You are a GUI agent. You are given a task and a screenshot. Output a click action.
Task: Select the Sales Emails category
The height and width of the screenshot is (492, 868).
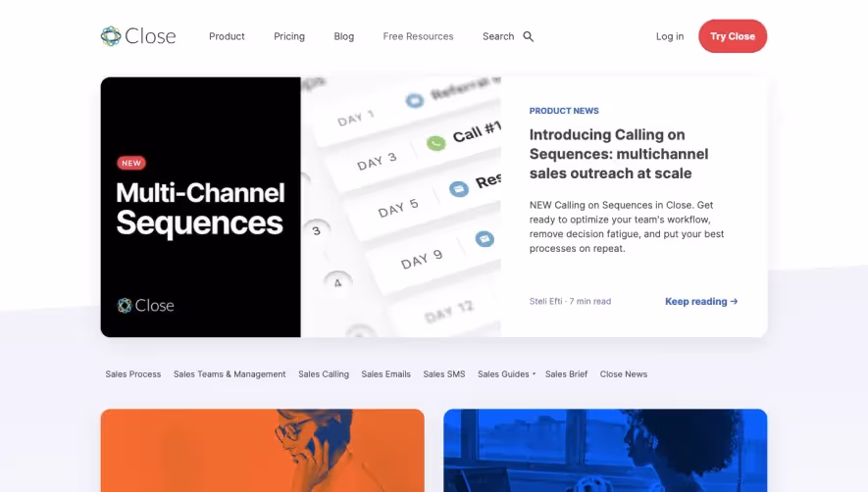[385, 374]
